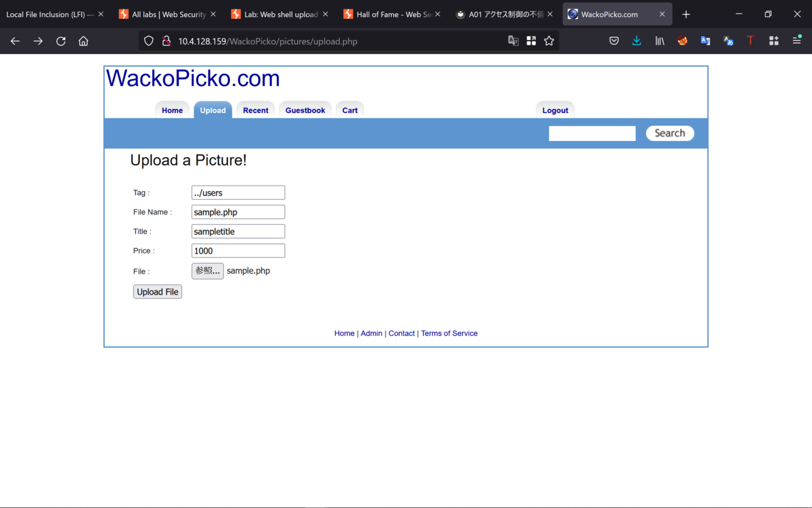Click the 'Upload a Picture!' heading
This screenshot has width=812, height=508.
188,161
